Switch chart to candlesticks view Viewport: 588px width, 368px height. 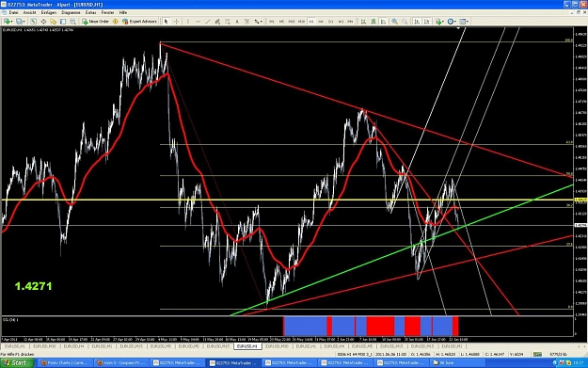[373, 22]
